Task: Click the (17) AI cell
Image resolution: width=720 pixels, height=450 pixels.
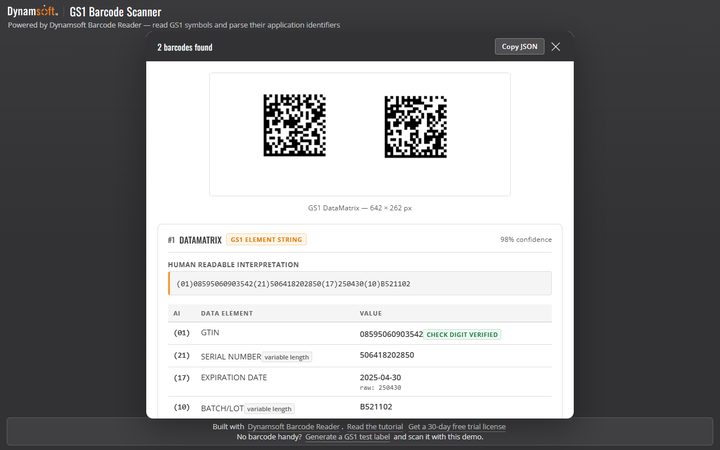Action: tap(181, 378)
